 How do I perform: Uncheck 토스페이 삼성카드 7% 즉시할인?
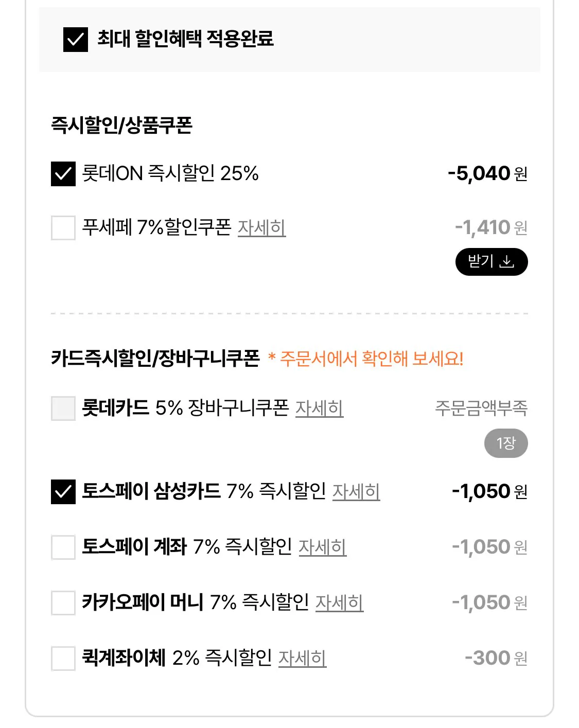(x=63, y=491)
